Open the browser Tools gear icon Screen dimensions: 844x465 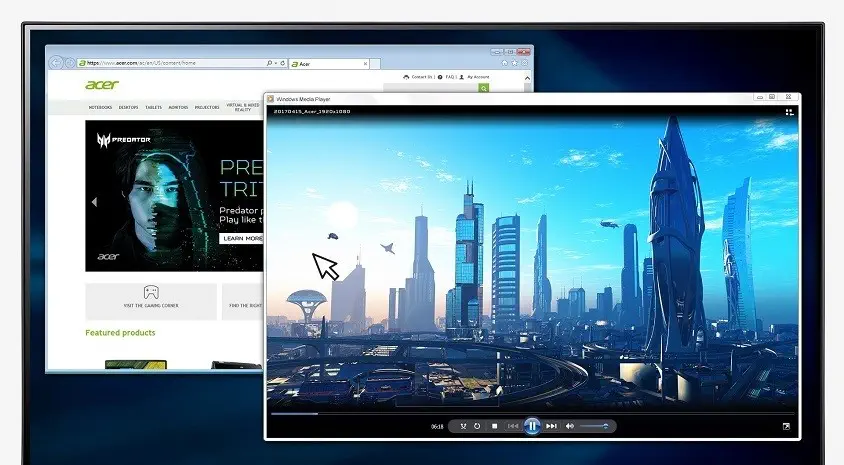point(524,63)
